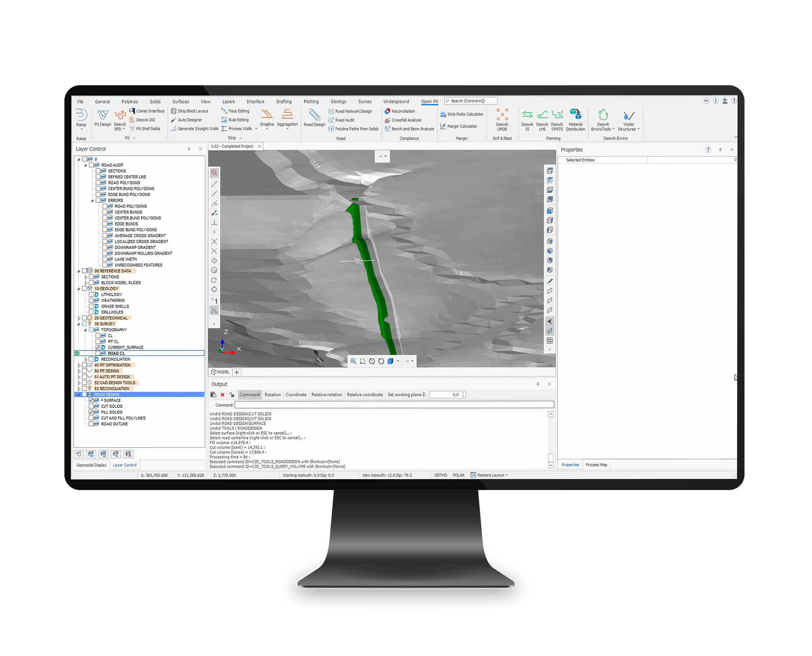Collapse the 10 GEOLOGY group
The height and width of the screenshot is (656, 812).
79,289
